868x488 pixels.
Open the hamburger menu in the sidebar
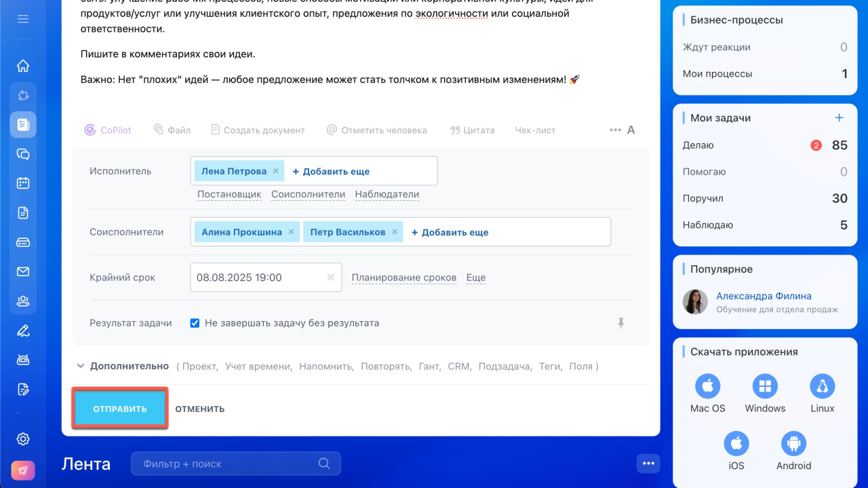click(23, 19)
